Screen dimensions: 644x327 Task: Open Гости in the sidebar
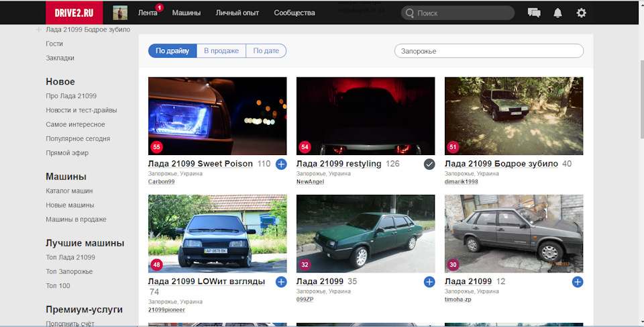[54, 44]
